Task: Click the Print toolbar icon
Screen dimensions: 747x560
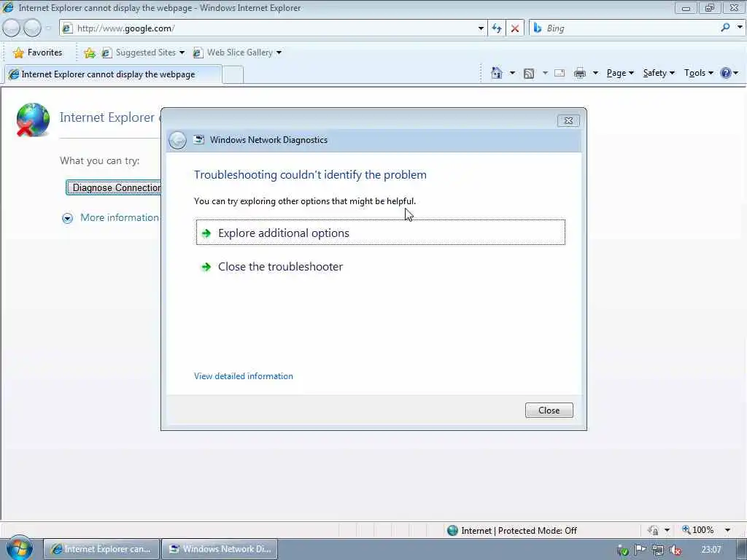Action: pos(580,74)
